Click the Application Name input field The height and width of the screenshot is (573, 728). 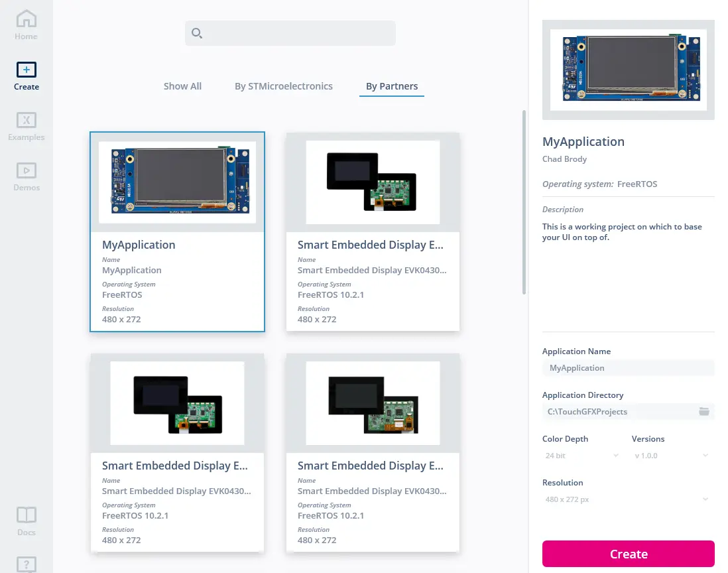[627, 368]
